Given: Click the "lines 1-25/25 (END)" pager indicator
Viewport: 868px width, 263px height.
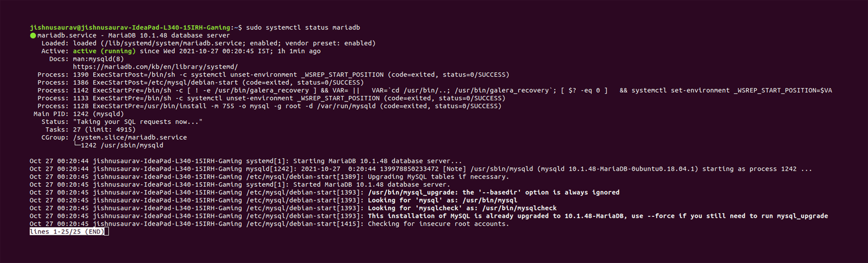Looking at the screenshot, I should [x=67, y=232].
